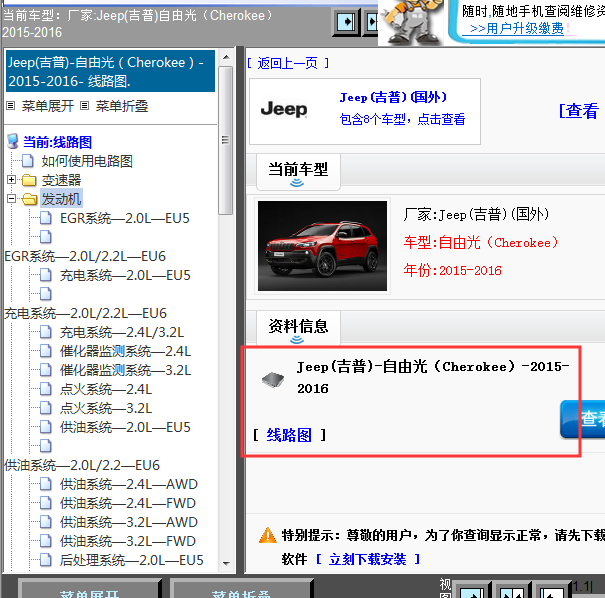This screenshot has height=598, width=605.
Task: Click 菜单折叠 link in tree header
Action: 122,106
